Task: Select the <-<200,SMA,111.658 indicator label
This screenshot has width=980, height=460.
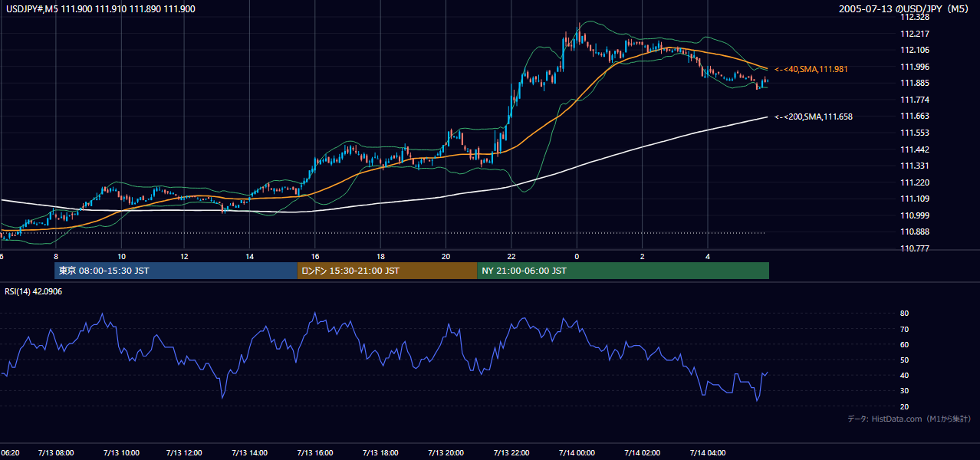Action: [x=813, y=117]
